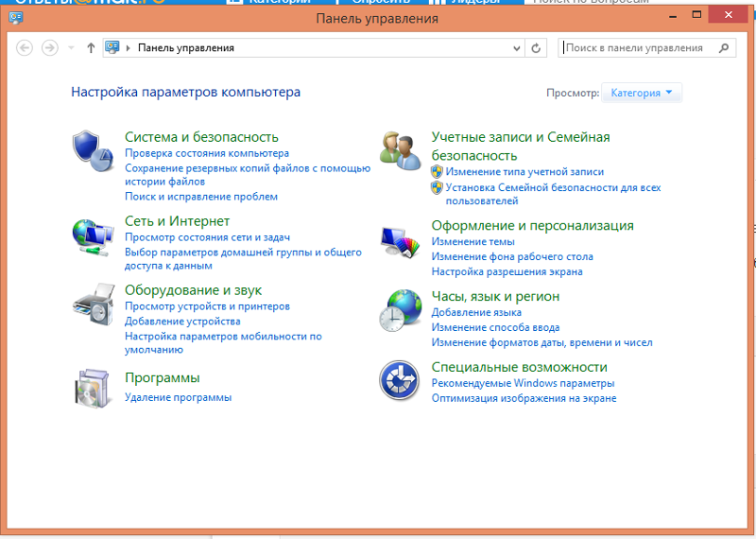
Task: Click the Clock, Language and Region globe icon
Action: [400, 310]
